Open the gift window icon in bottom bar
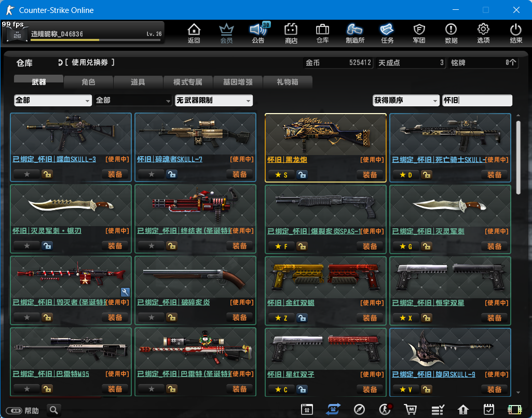Image resolution: width=532 pixels, height=418 pixels. pyautogui.click(x=307, y=410)
